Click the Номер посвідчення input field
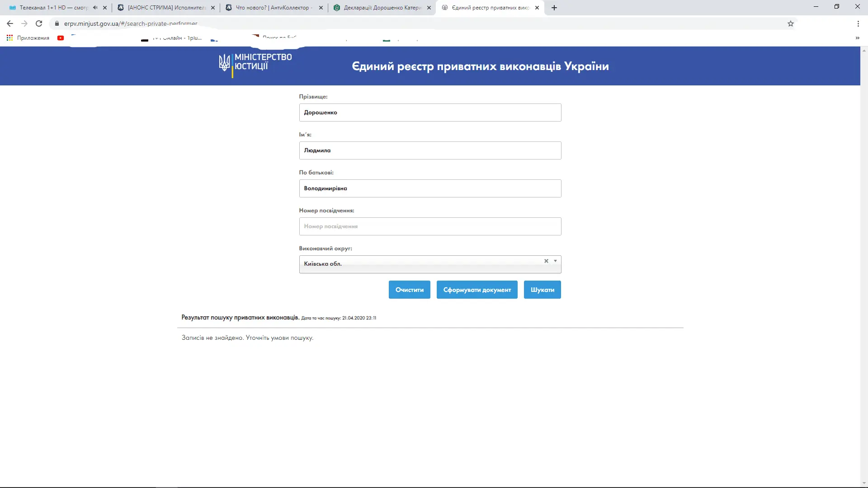The width and height of the screenshot is (868, 488). (x=430, y=226)
